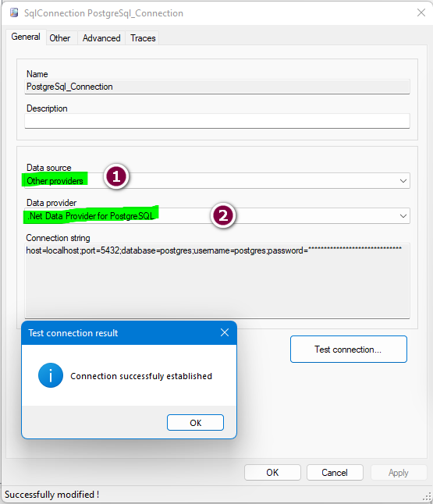
Task: Click inside the Description field
Action: pos(217,121)
